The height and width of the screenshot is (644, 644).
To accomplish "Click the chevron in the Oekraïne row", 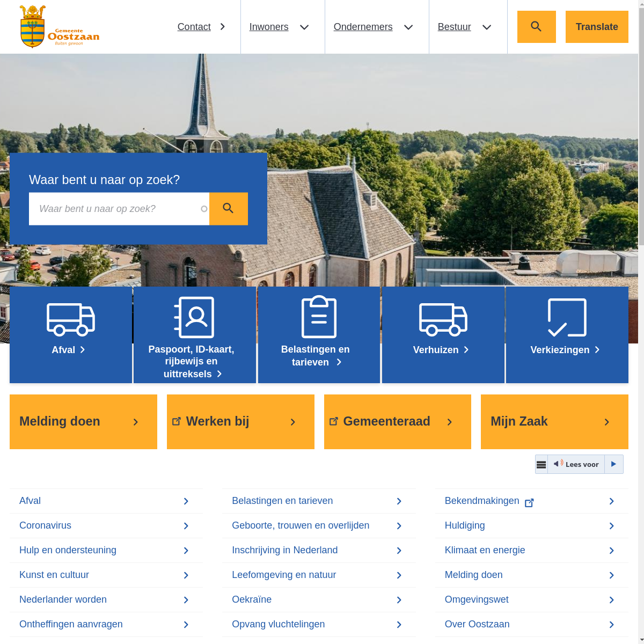I will pyautogui.click(x=399, y=600).
